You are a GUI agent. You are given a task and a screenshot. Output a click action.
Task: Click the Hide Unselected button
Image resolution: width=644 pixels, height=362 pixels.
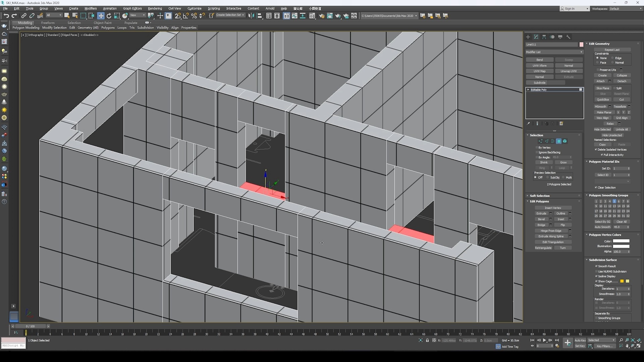[612, 135]
